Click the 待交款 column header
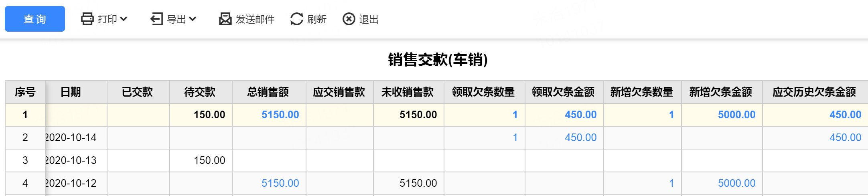Viewport: 868px width, 196px height. click(x=200, y=92)
